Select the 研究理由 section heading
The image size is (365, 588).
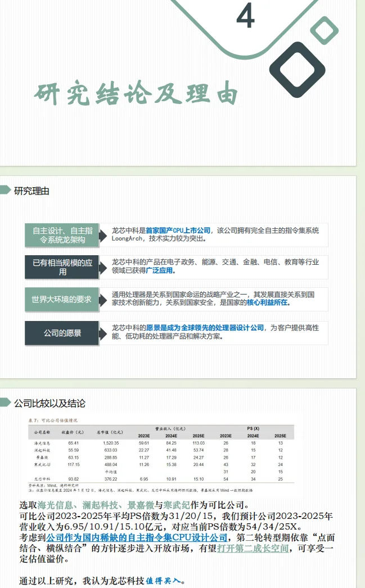point(32,191)
